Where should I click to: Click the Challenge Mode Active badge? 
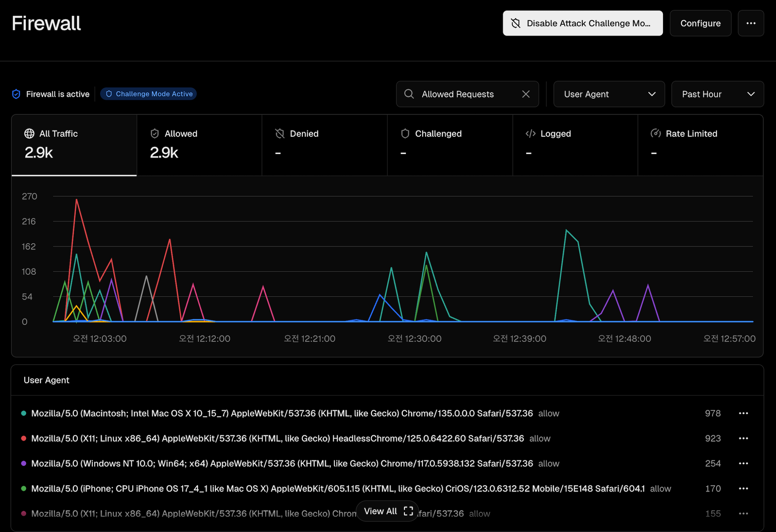(x=148, y=94)
